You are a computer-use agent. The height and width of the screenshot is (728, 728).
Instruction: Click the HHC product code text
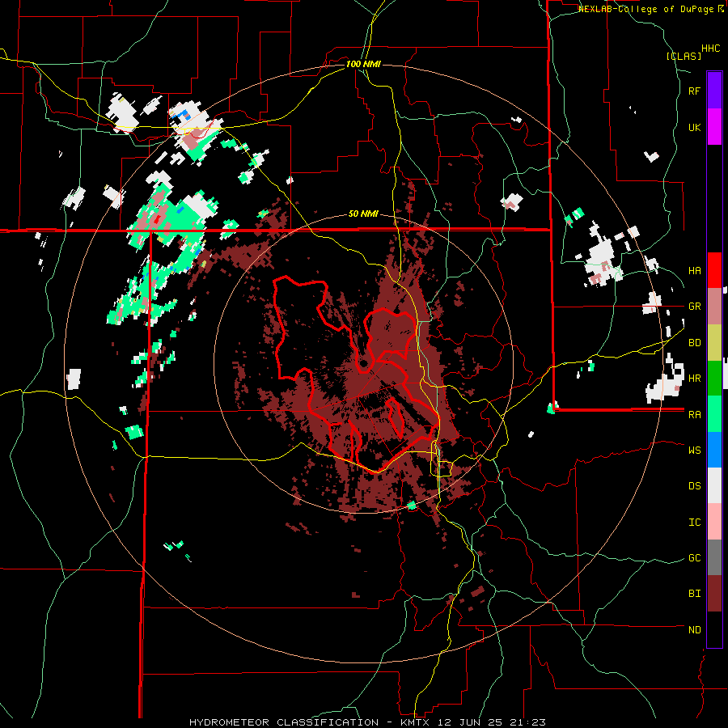coord(711,49)
